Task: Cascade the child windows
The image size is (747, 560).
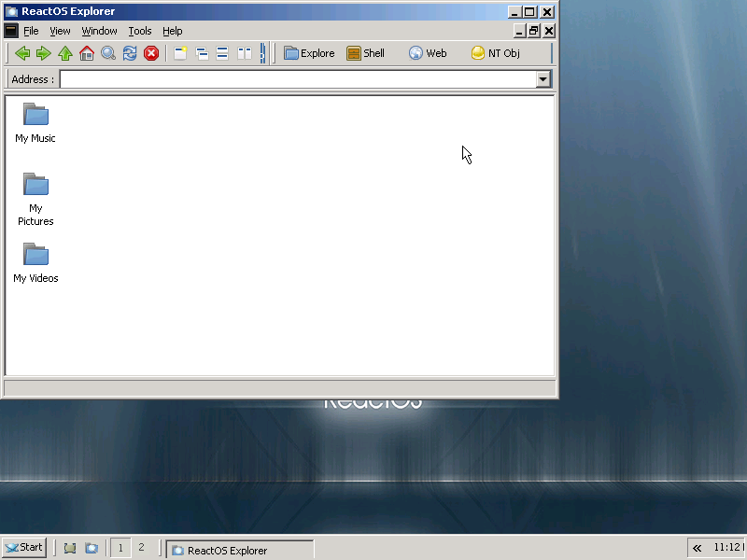Action: [202, 53]
